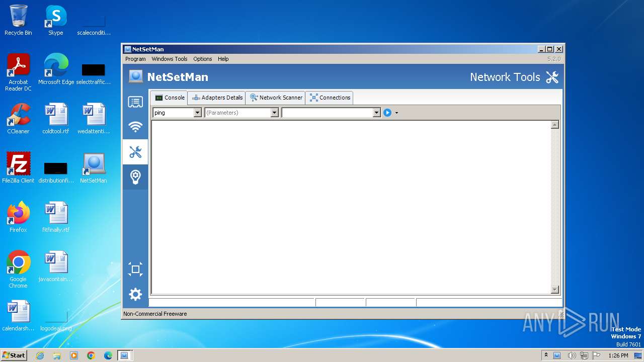Open the Help menu
Screen dimensions: 644x362
[223, 59]
